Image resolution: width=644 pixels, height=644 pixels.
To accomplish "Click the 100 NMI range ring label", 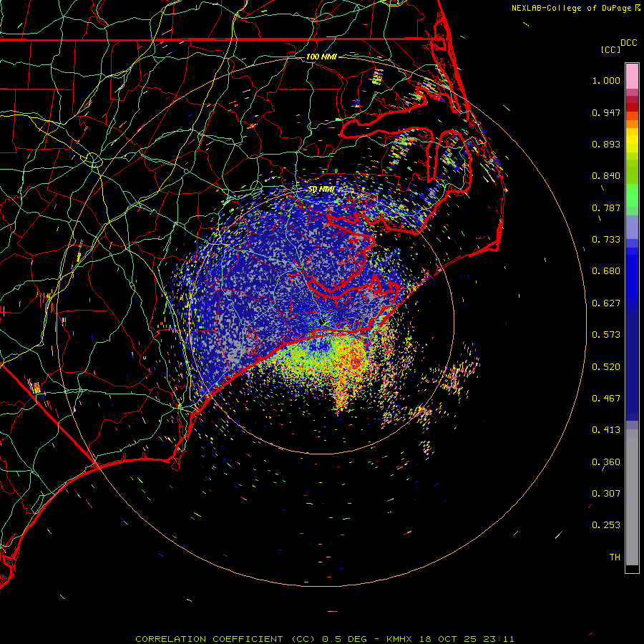I will [x=321, y=57].
